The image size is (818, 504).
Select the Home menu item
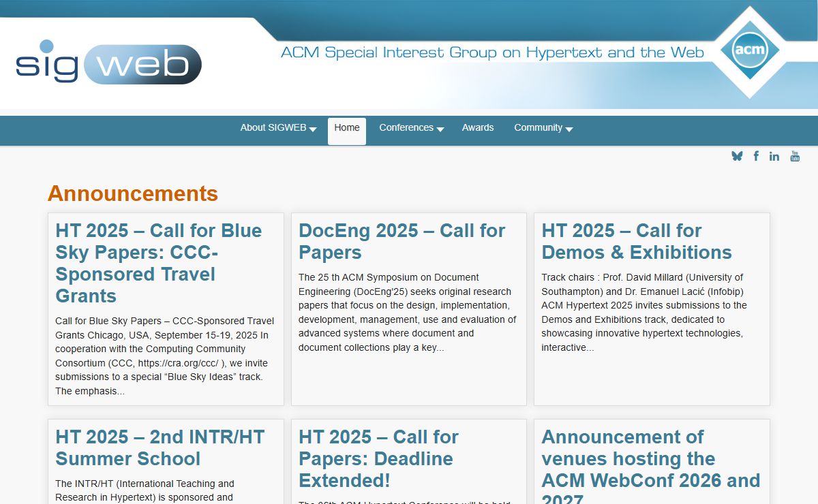(347, 131)
